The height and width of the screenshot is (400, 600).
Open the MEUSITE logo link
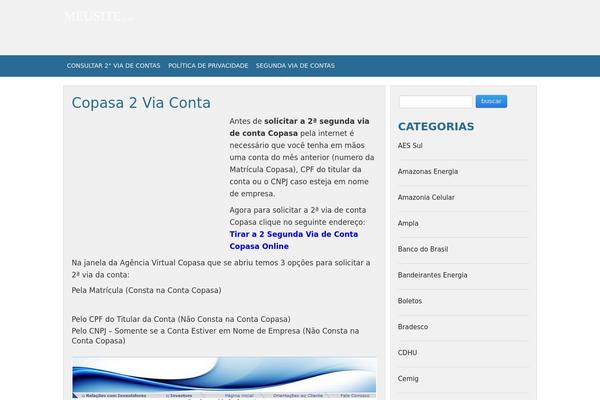tap(99, 16)
